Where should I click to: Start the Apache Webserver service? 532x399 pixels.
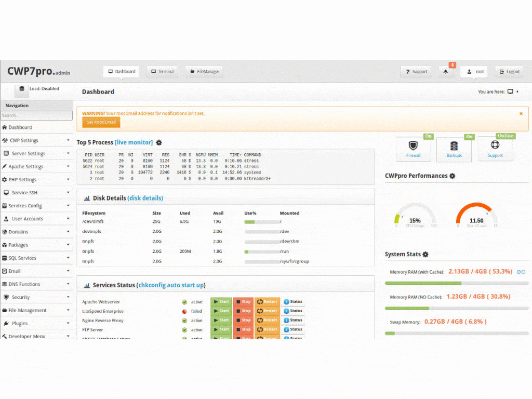coord(221,302)
